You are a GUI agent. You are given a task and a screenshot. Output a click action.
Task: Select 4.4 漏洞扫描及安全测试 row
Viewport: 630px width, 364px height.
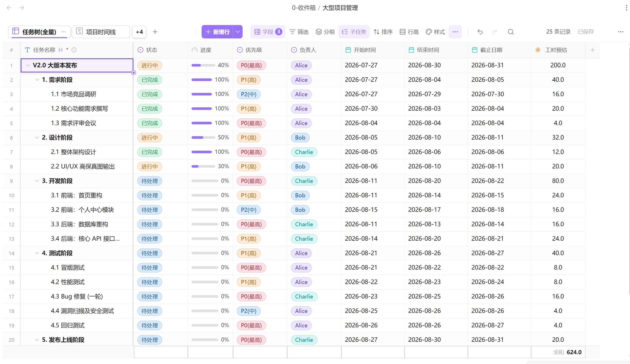point(82,311)
